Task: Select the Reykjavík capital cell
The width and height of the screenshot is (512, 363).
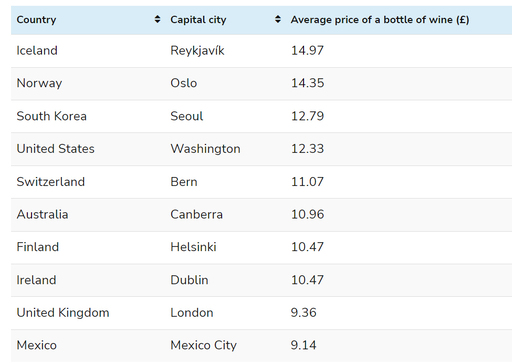Action: tap(197, 51)
